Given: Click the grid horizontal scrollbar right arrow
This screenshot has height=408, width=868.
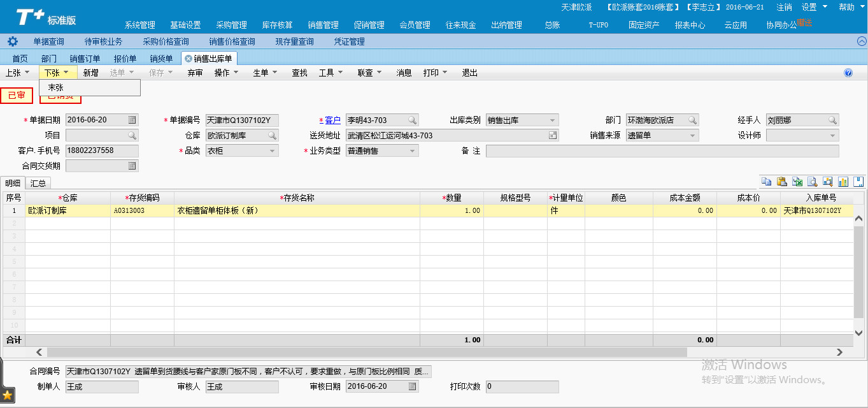Looking at the screenshot, I should 840,352.
